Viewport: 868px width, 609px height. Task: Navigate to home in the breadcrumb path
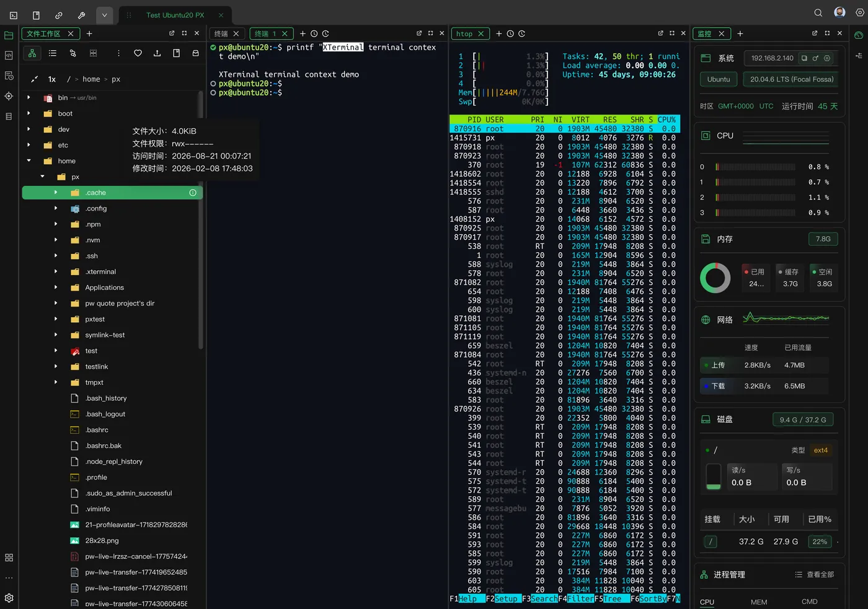91,79
